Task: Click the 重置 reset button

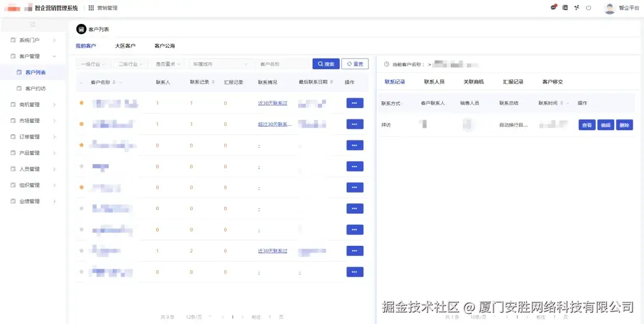Action: (355, 64)
